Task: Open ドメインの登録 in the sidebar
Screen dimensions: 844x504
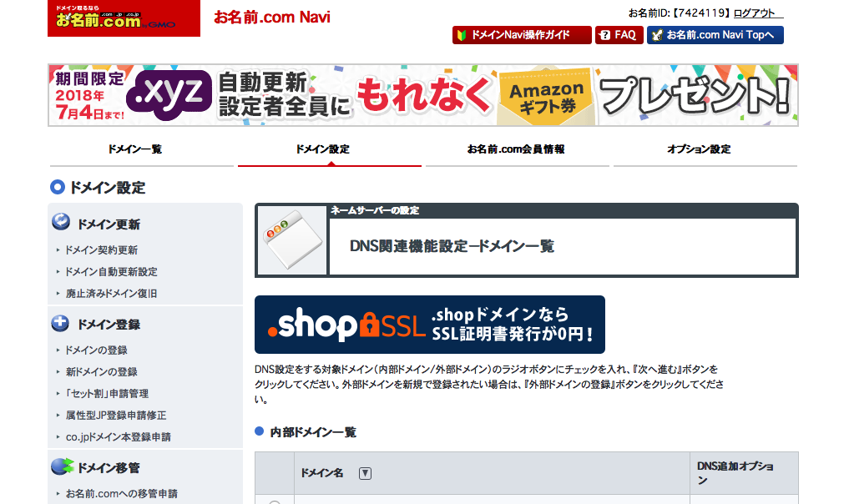Action: coord(96,350)
